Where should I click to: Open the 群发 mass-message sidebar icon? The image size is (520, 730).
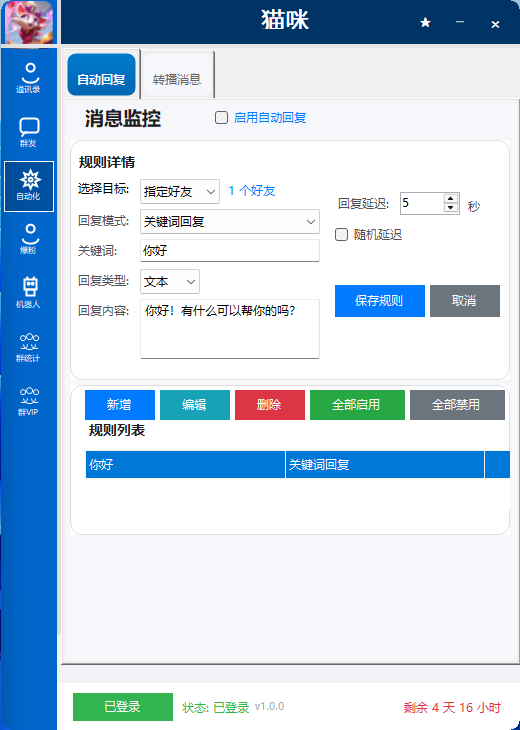point(29,132)
